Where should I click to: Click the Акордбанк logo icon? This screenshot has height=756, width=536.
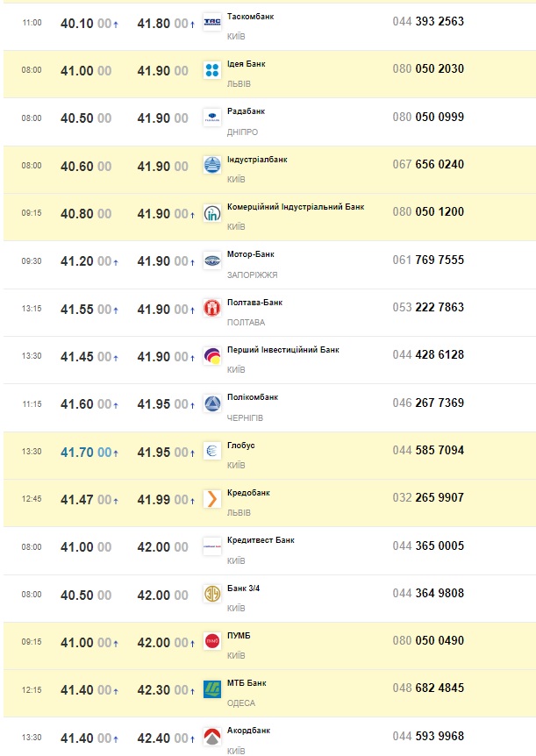[x=211, y=737]
